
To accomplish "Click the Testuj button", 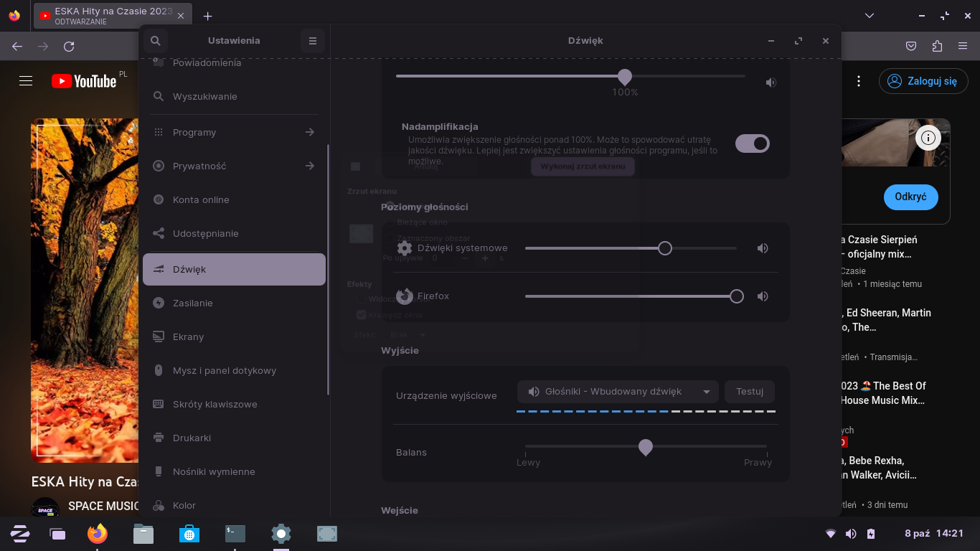I will pyautogui.click(x=750, y=392).
